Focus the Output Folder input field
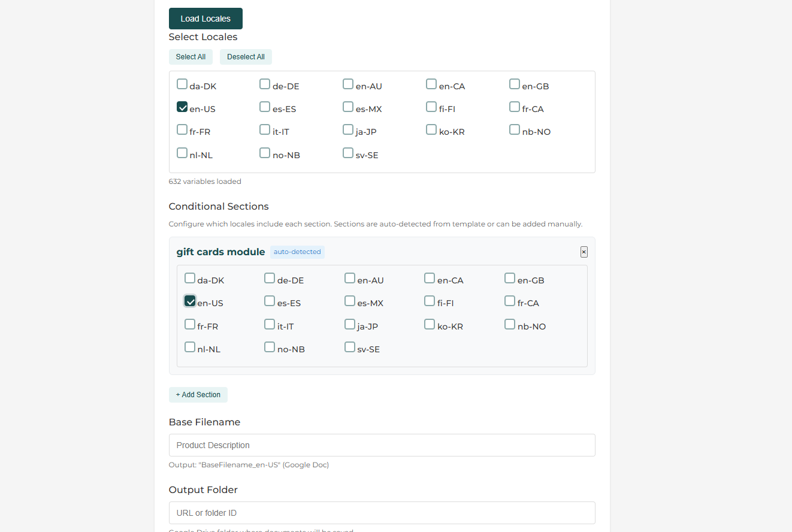 tap(382, 513)
